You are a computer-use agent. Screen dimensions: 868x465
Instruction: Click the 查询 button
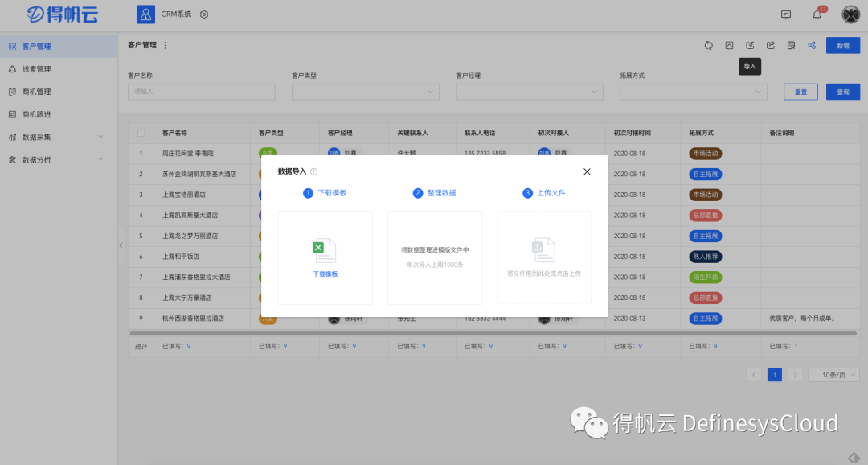click(842, 92)
